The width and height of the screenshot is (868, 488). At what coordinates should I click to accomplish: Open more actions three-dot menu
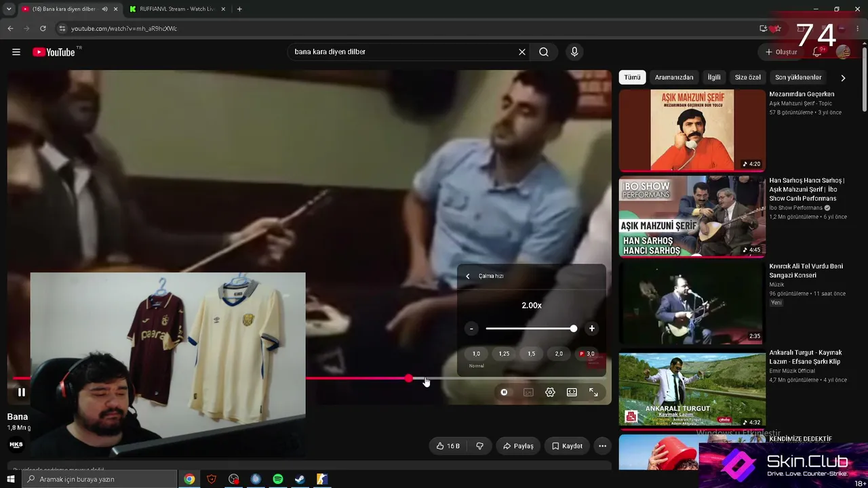602,446
